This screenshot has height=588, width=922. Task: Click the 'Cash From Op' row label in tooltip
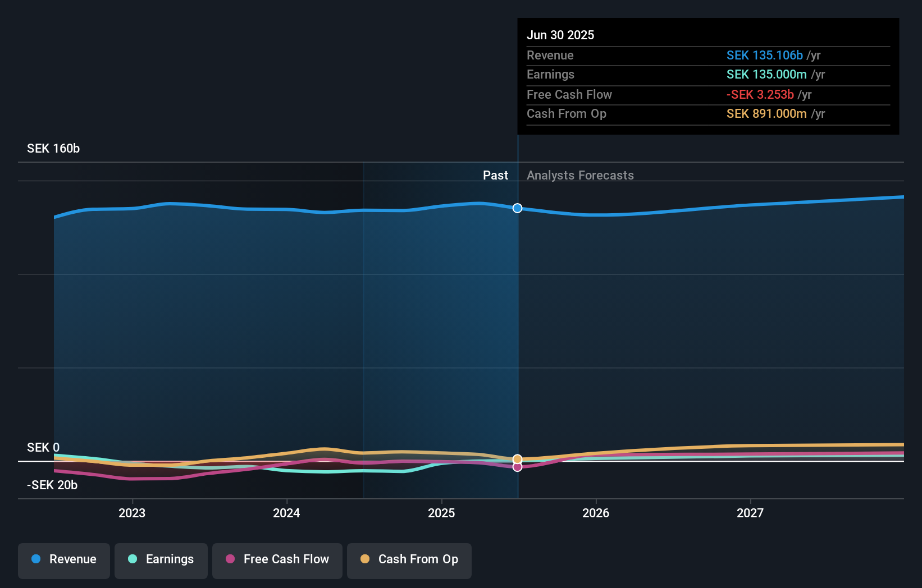pyautogui.click(x=567, y=113)
